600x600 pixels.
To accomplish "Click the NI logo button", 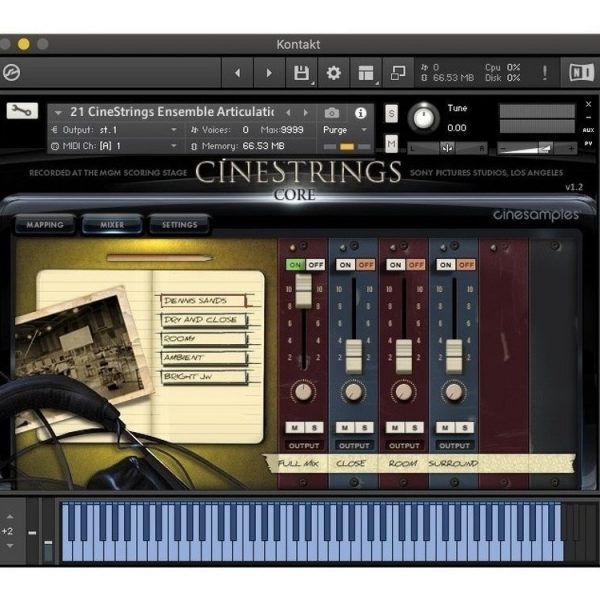I will 580,72.
